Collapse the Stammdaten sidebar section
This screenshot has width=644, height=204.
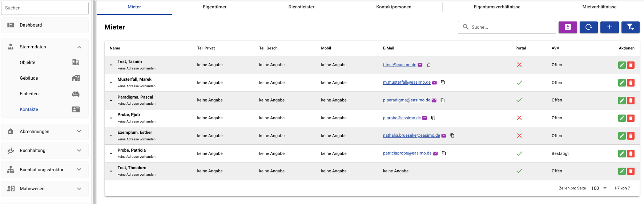pos(79,47)
